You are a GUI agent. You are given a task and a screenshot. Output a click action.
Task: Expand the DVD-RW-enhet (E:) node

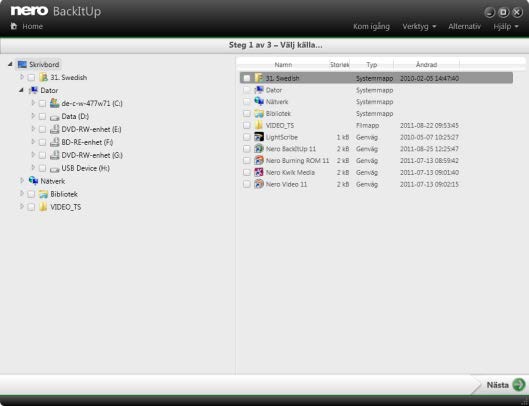tap(33, 129)
